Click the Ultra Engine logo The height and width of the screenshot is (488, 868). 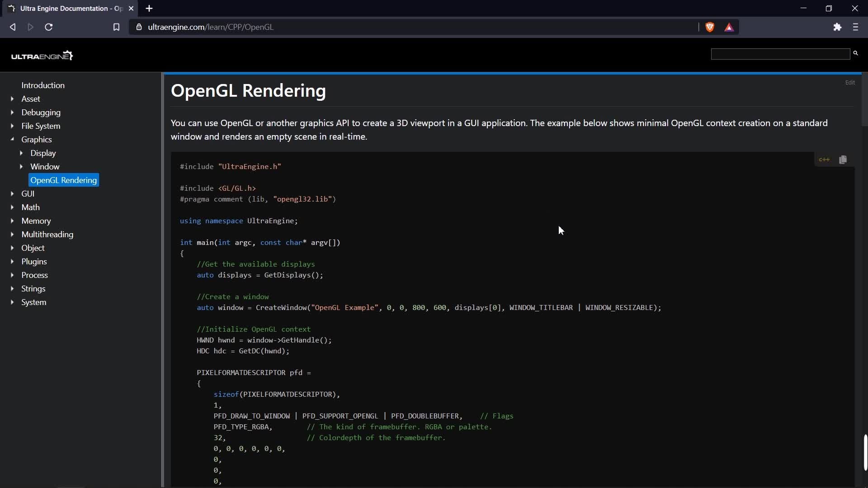pos(42,56)
